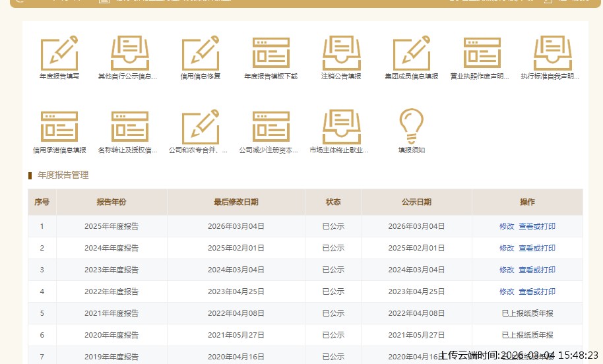The height and width of the screenshot is (364, 603).
Task: Click the 执行标准自我声明 icon
Action: click(552, 53)
